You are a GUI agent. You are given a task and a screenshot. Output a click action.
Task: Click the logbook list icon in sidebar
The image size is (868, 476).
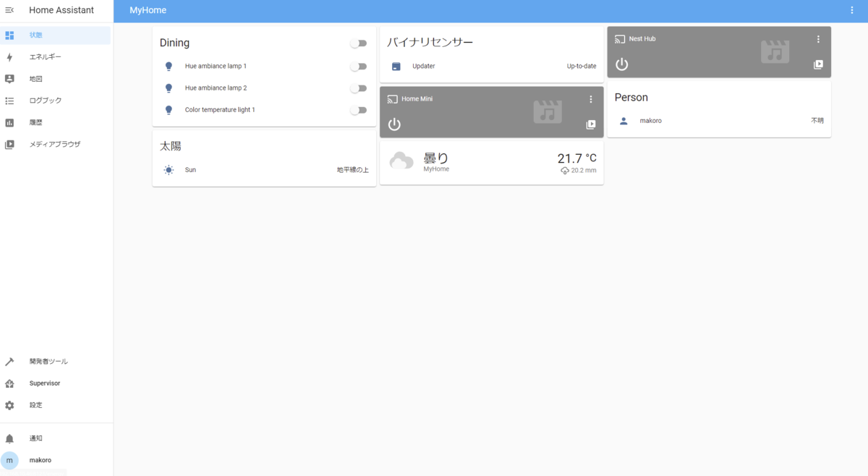pyautogui.click(x=9, y=101)
